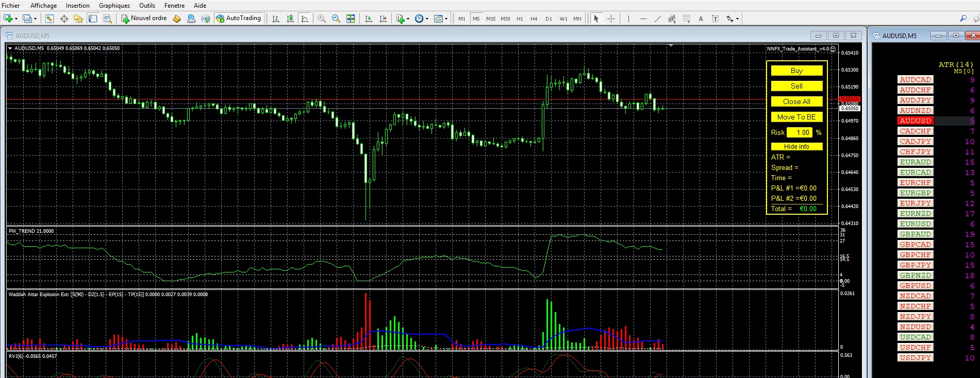
Task: Open the Navigator star-folder icon
Action: 78,19
